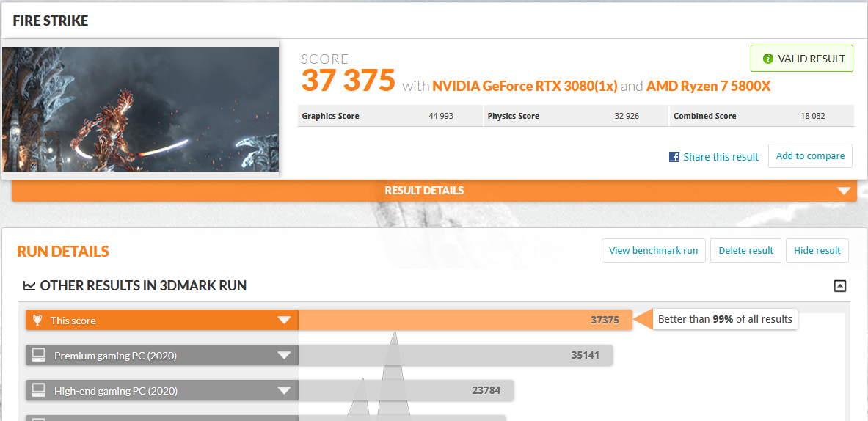Image resolution: width=868 pixels, height=421 pixels.
Task: Click the 35141 Premium gaming PC bar
Action: tap(455, 355)
